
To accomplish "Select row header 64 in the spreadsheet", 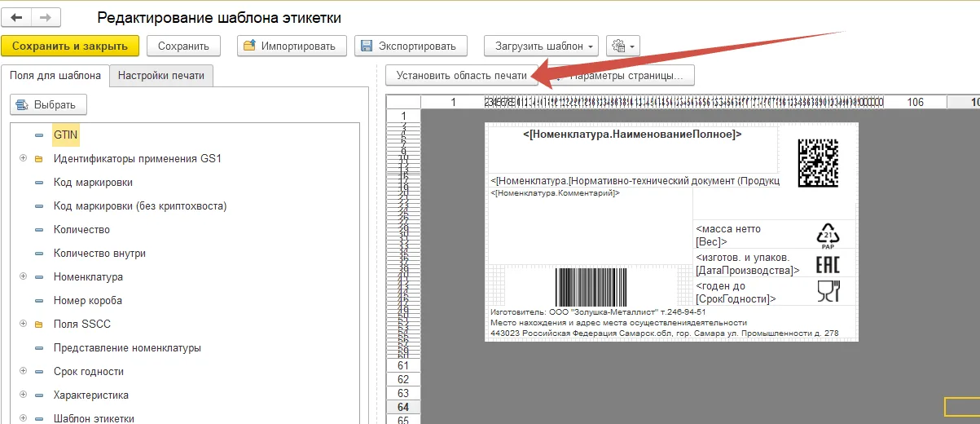I will click(x=402, y=407).
